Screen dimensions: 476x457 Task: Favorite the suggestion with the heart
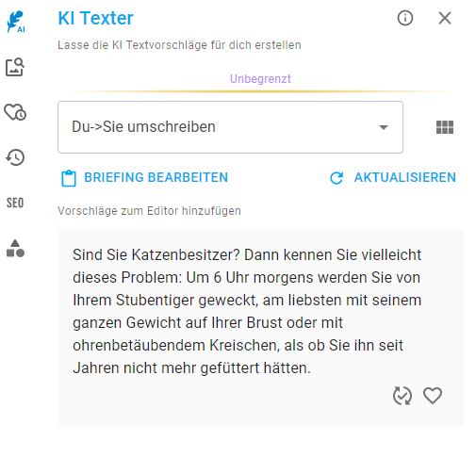tap(433, 396)
